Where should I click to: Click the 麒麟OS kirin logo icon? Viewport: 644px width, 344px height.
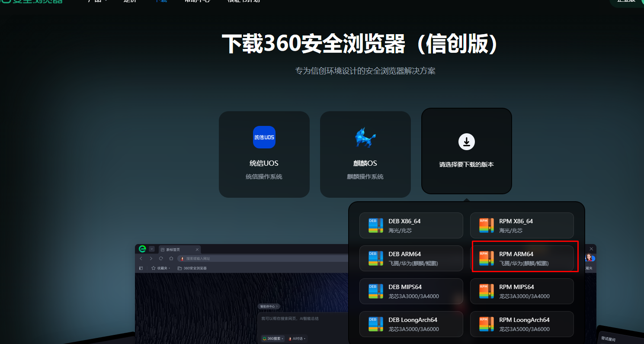[x=365, y=137]
